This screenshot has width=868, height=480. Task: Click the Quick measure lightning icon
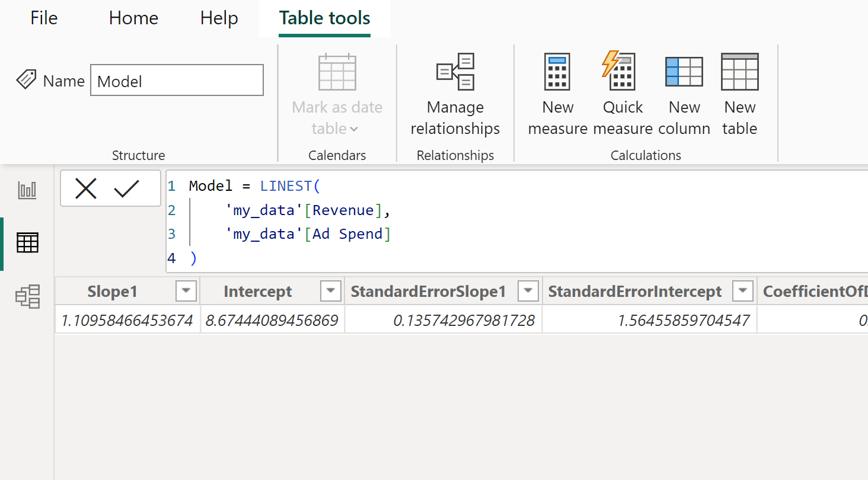point(618,71)
